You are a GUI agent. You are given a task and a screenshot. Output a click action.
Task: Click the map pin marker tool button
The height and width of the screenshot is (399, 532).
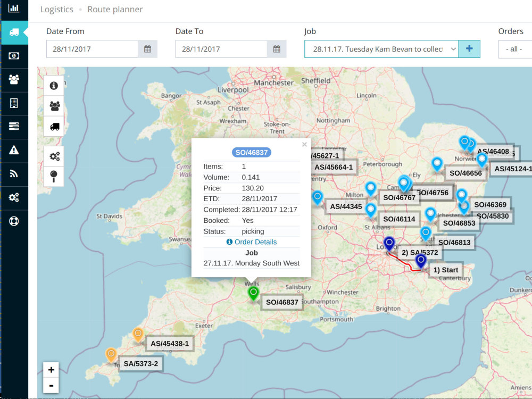(54, 177)
